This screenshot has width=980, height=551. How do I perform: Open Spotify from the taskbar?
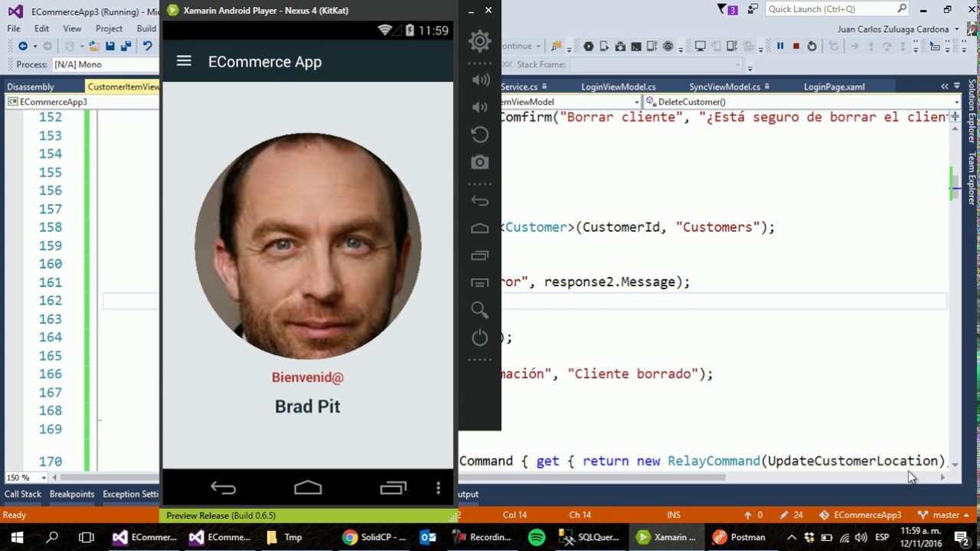537,537
